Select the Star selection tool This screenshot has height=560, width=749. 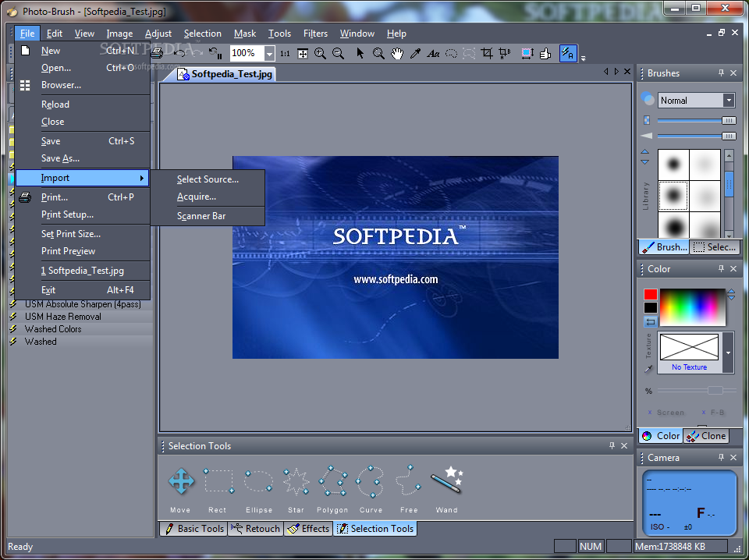point(296,480)
